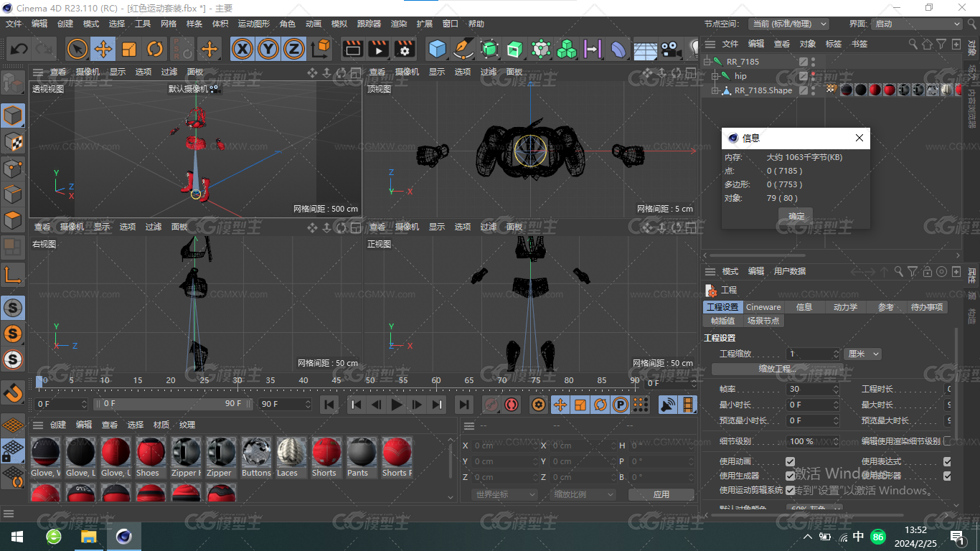Viewport: 980px width, 551px height.
Task: Toggle the 使用动画 checkbox
Action: [790, 461]
